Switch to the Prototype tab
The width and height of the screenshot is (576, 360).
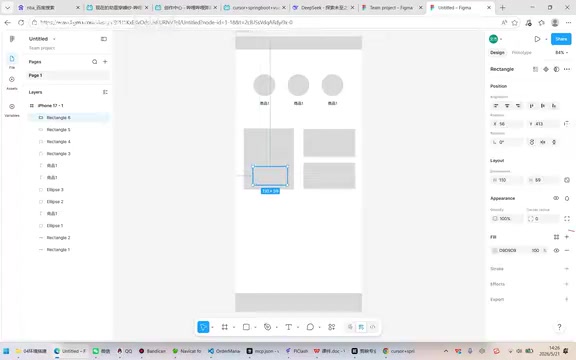point(521,53)
